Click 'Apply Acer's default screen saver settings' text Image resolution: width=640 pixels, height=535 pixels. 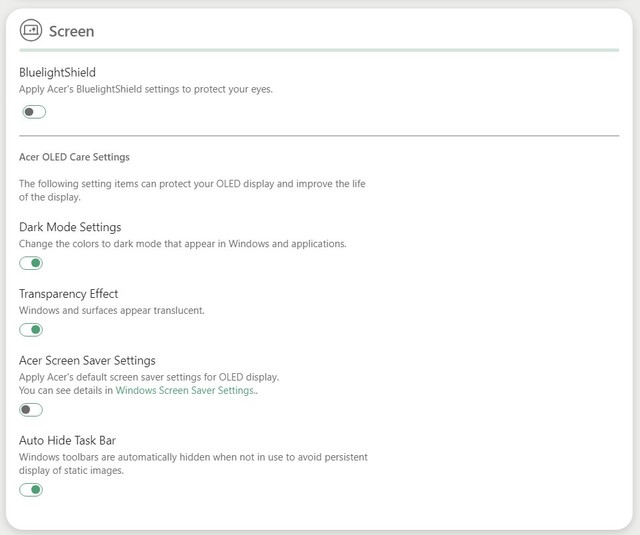[x=149, y=377]
